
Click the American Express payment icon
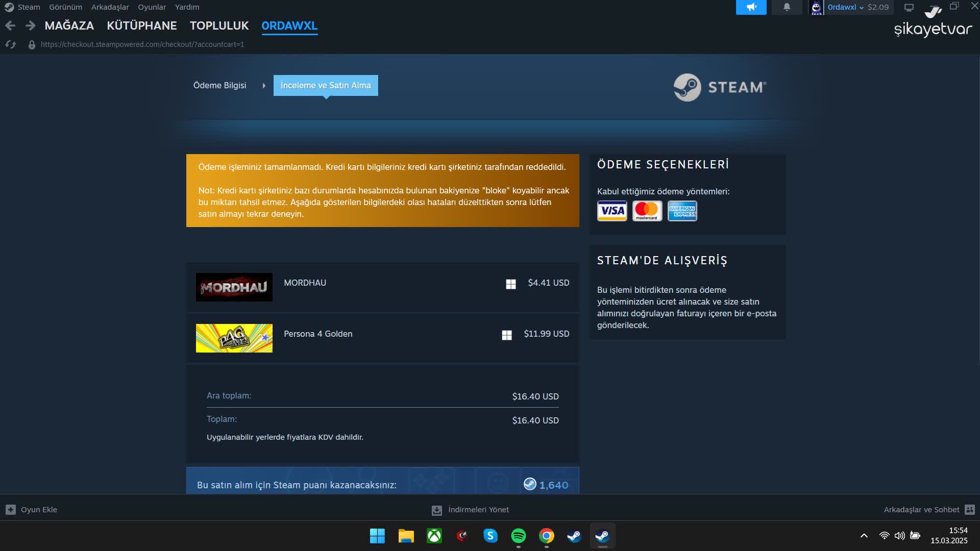click(x=682, y=211)
